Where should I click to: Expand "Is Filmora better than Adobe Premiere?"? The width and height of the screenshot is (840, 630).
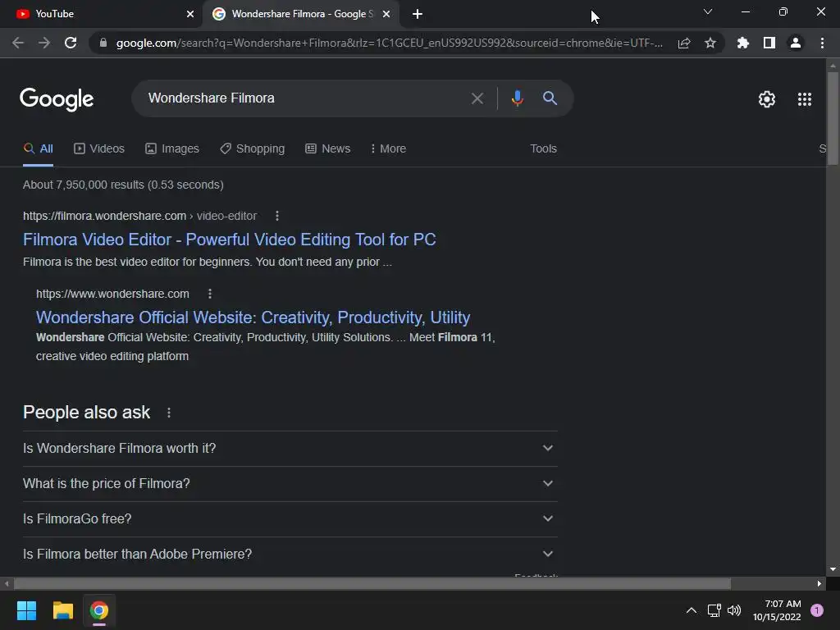click(290, 555)
